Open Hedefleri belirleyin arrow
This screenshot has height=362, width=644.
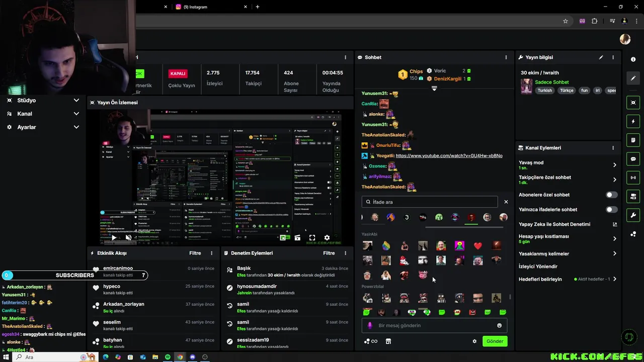click(x=614, y=279)
